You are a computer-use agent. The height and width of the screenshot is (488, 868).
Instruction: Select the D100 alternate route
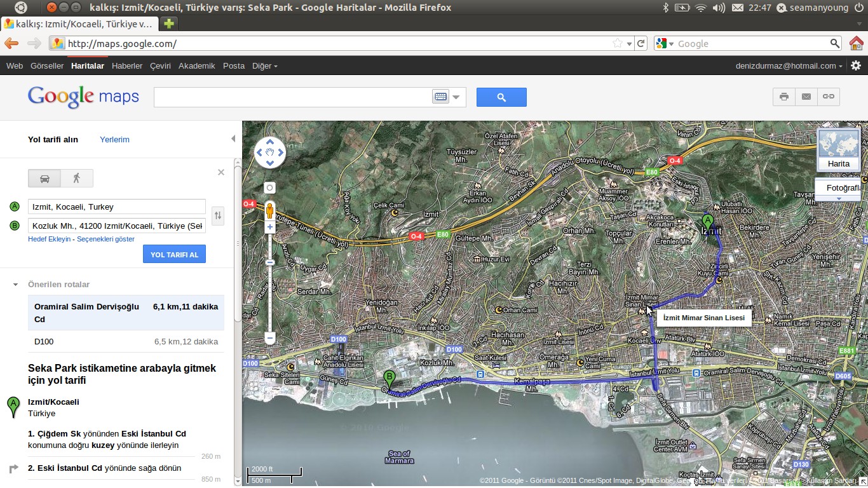point(126,341)
